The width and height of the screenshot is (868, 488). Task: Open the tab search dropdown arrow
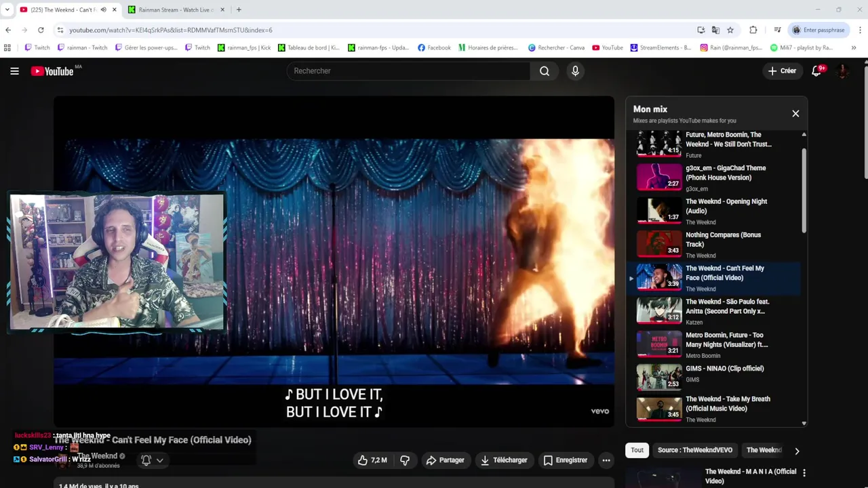pos(7,9)
